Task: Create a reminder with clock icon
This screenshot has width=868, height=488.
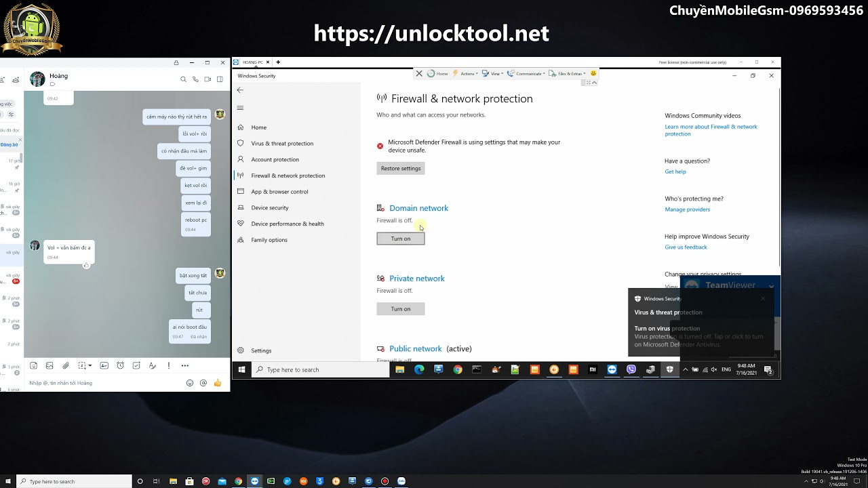Action: click(120, 365)
